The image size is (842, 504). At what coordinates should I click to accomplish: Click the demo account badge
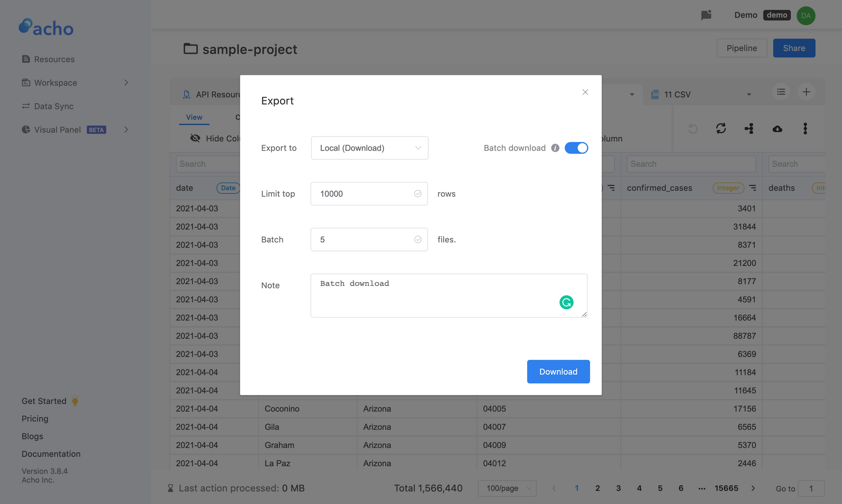pos(777,15)
